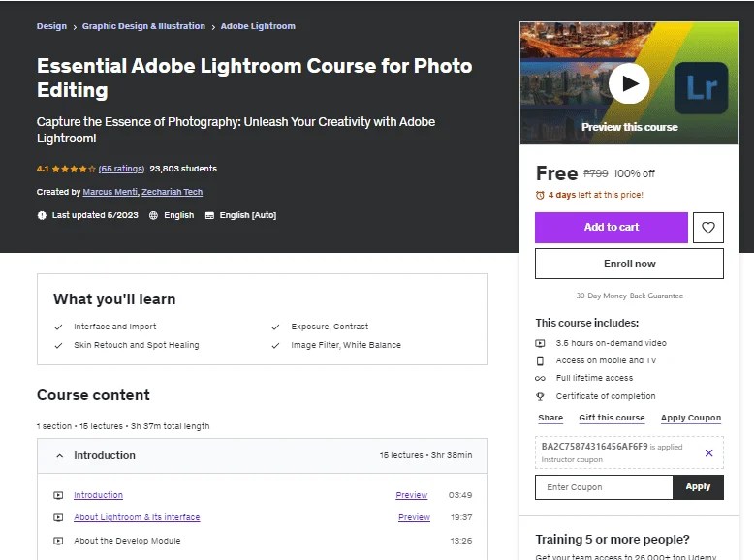Open the Introduction lecture link
754x560 pixels.
click(98, 495)
